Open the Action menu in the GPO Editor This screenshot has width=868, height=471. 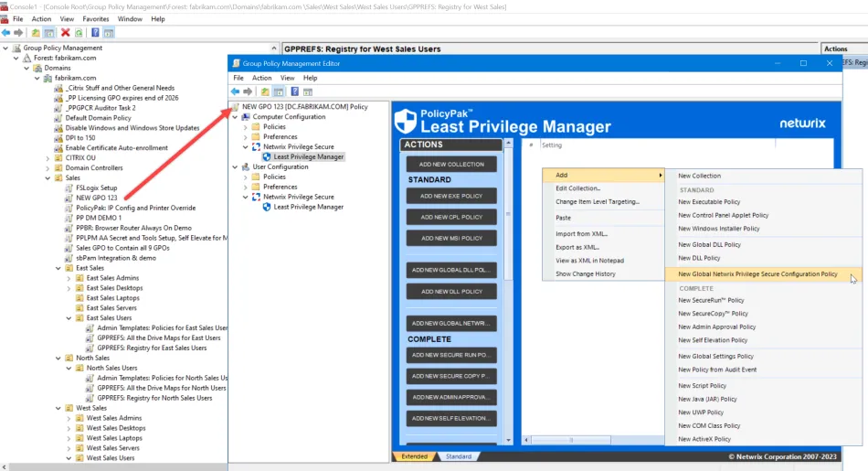point(261,78)
